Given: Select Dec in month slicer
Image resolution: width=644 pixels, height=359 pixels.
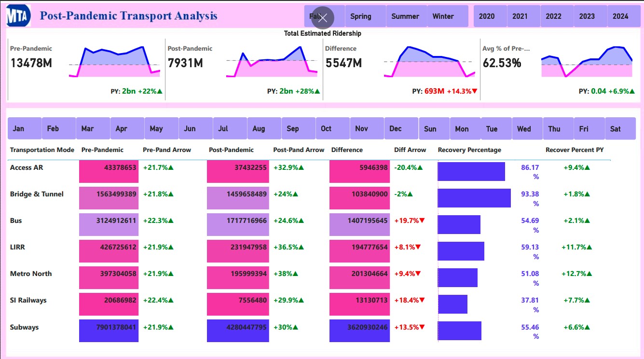Looking at the screenshot, I should pos(401,128).
